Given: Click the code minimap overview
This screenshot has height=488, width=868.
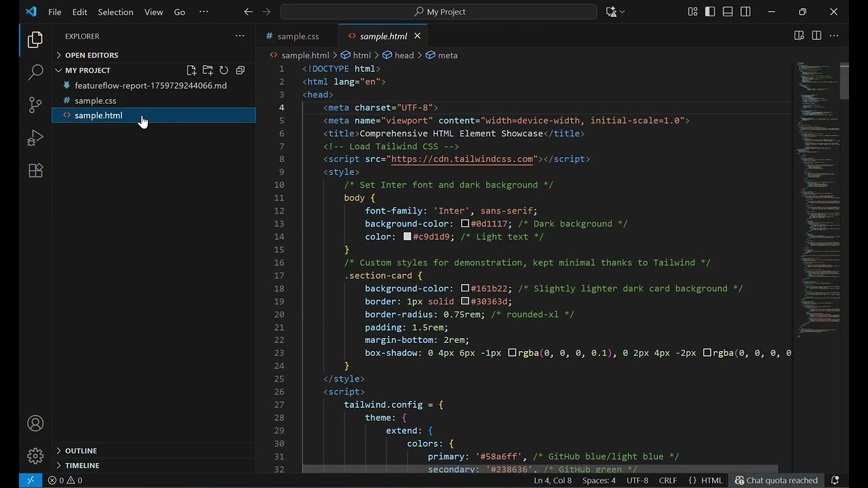Looking at the screenshot, I should click(x=817, y=200).
